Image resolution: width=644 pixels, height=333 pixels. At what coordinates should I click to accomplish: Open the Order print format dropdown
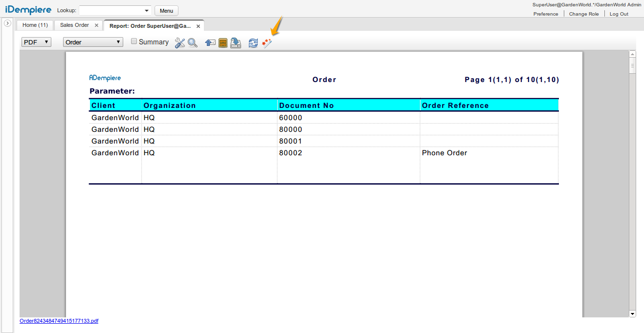93,42
